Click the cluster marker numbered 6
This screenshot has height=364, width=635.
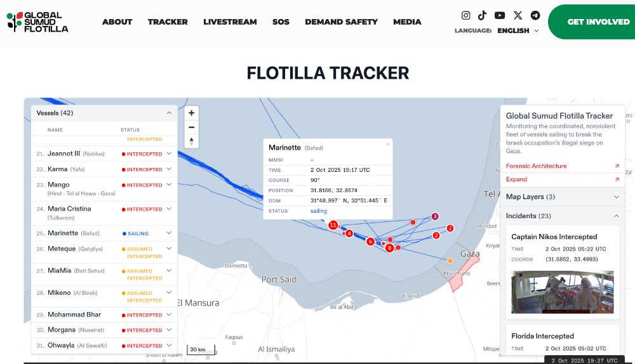tap(370, 242)
